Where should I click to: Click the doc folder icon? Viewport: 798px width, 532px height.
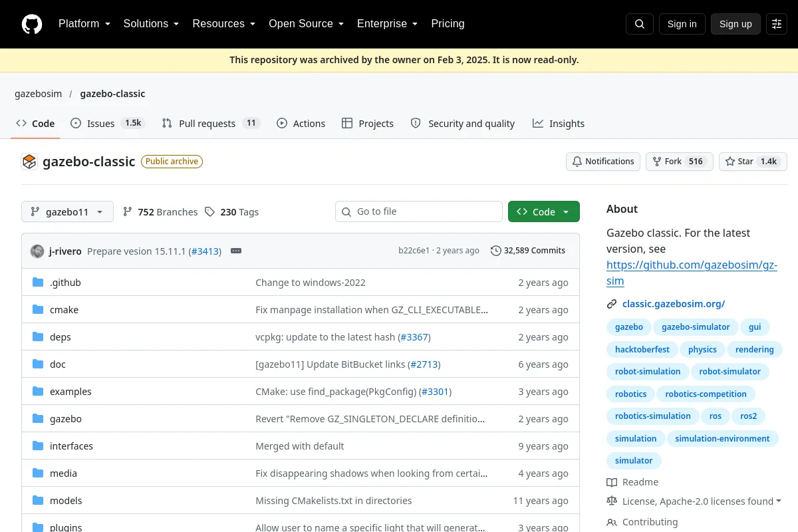click(38, 364)
